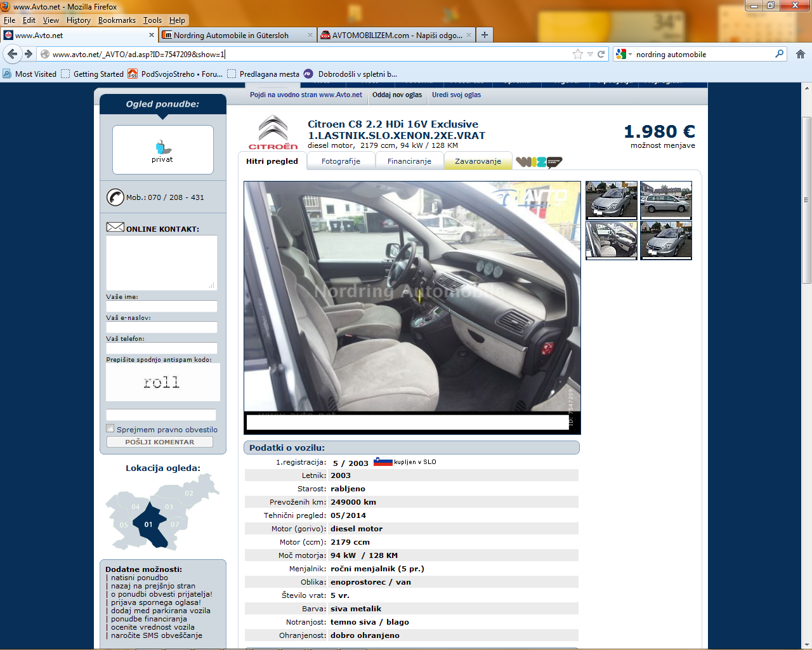Open the File menu
Viewport: 812px width, 650px height.
point(10,20)
